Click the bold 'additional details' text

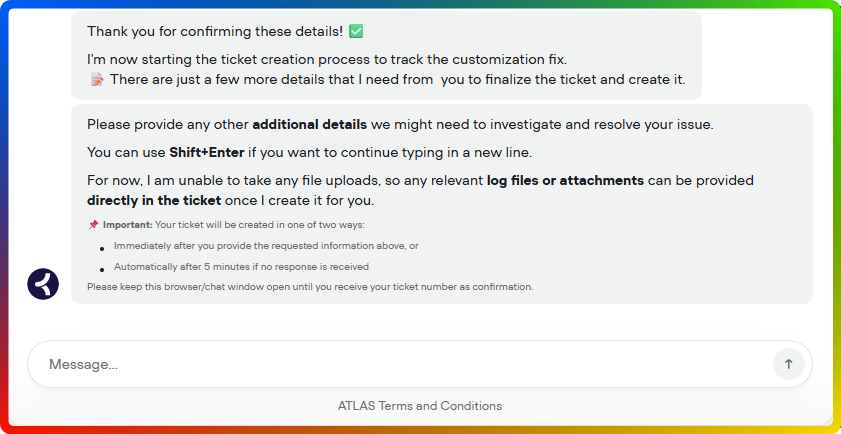309,125
